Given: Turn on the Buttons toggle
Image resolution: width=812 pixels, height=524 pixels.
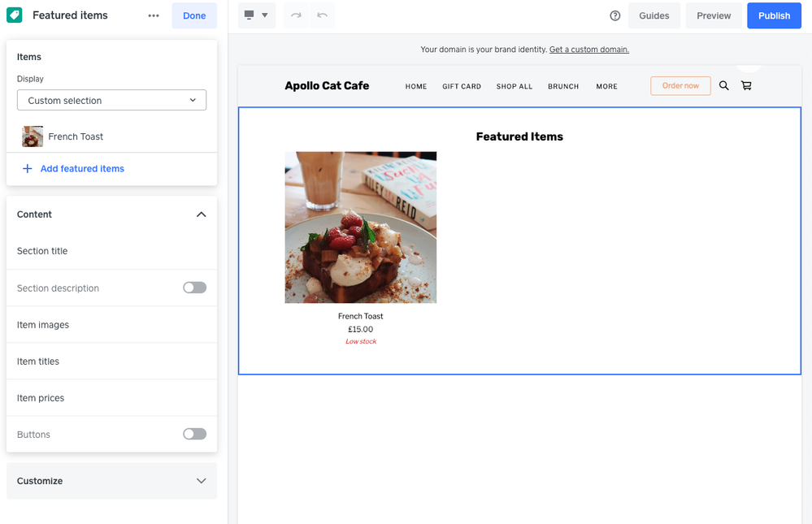Looking at the screenshot, I should point(194,434).
